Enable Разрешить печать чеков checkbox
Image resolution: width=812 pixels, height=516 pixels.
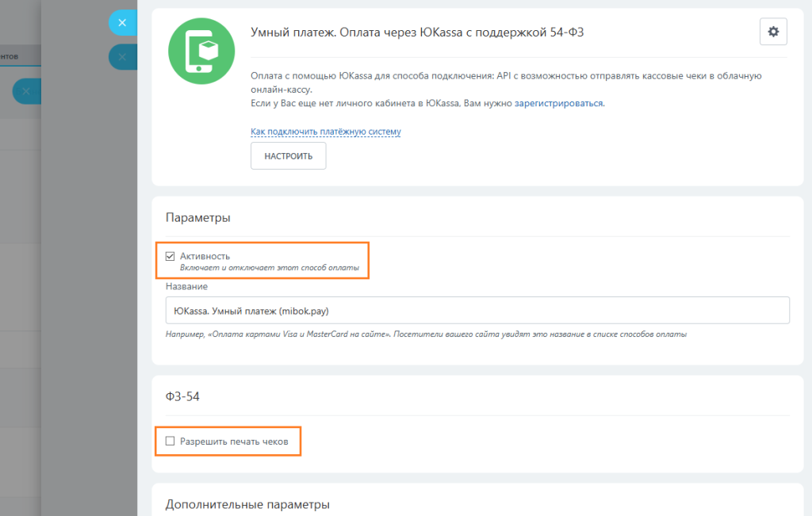(170, 441)
